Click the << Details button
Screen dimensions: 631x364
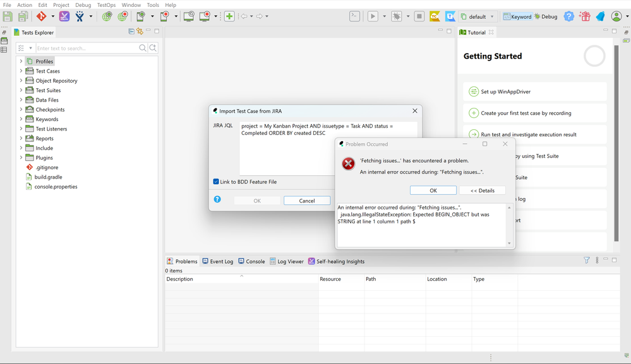pos(482,191)
